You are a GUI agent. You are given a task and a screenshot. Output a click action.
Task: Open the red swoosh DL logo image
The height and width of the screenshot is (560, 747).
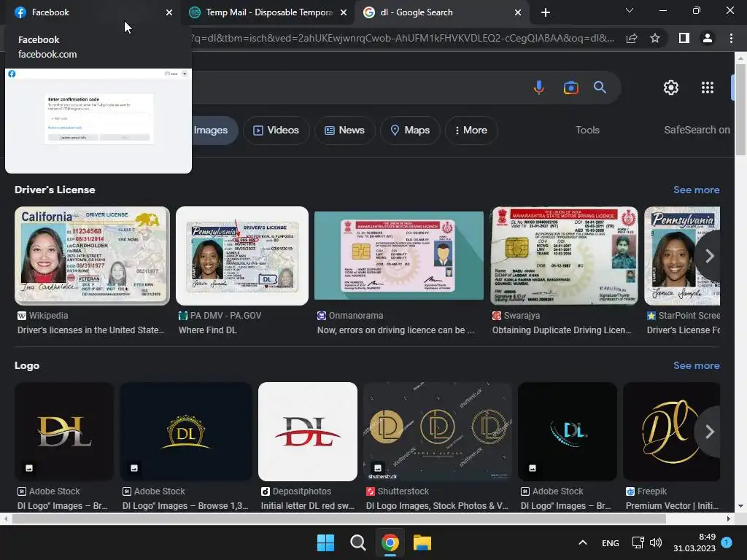click(x=308, y=432)
